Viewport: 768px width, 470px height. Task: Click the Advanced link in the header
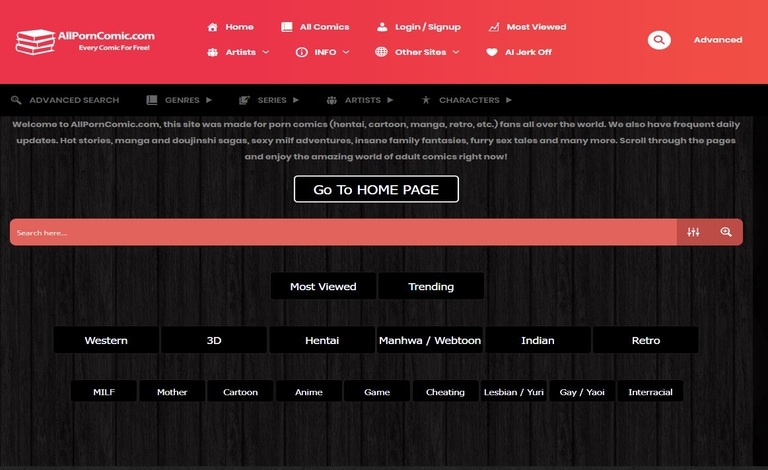coord(718,40)
